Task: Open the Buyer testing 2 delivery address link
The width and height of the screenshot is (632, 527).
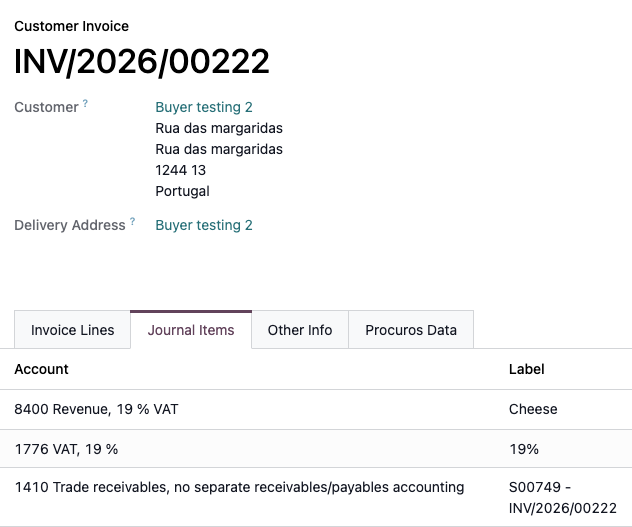Action: pos(204,225)
